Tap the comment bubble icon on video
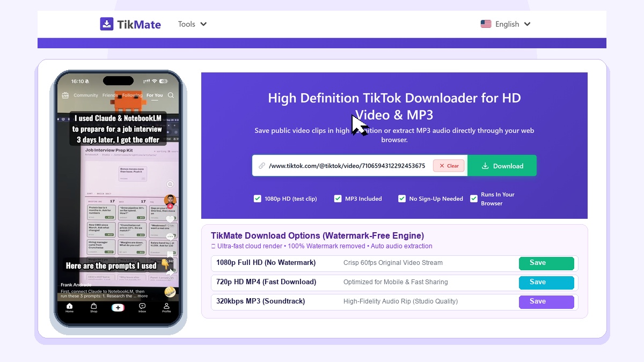Viewport: 644px width, 362px height. point(170,237)
